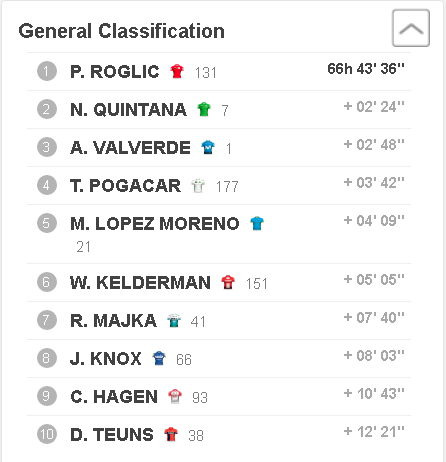Viewport: 446px width, 462px height.
Task: Click the rank 10 position badge
Action: click(x=47, y=434)
